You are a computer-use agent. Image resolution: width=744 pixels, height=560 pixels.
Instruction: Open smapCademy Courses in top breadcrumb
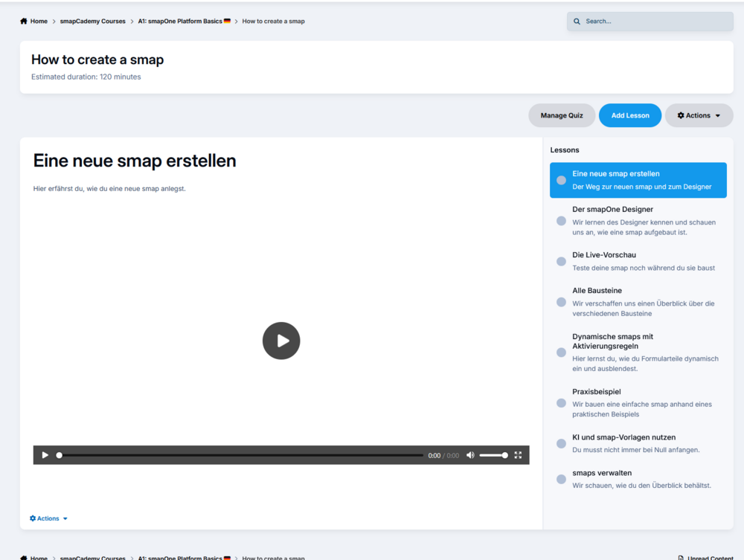(x=92, y=22)
